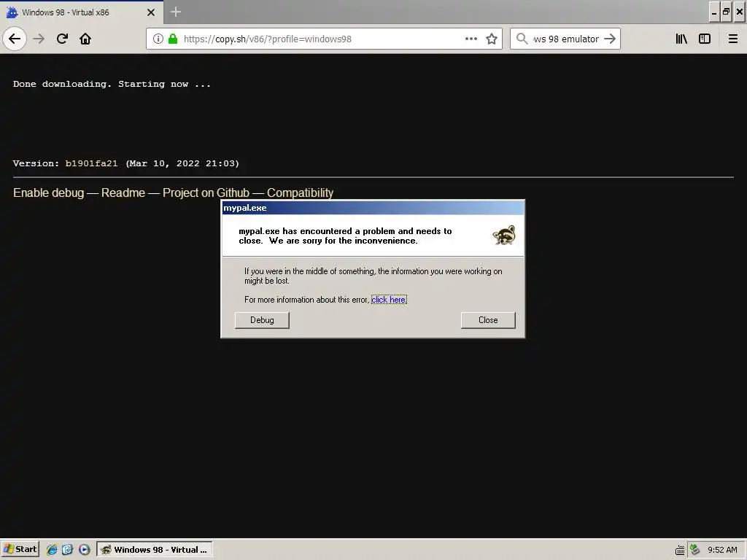
Task: Open the Library bookmarks icon
Action: click(x=681, y=39)
